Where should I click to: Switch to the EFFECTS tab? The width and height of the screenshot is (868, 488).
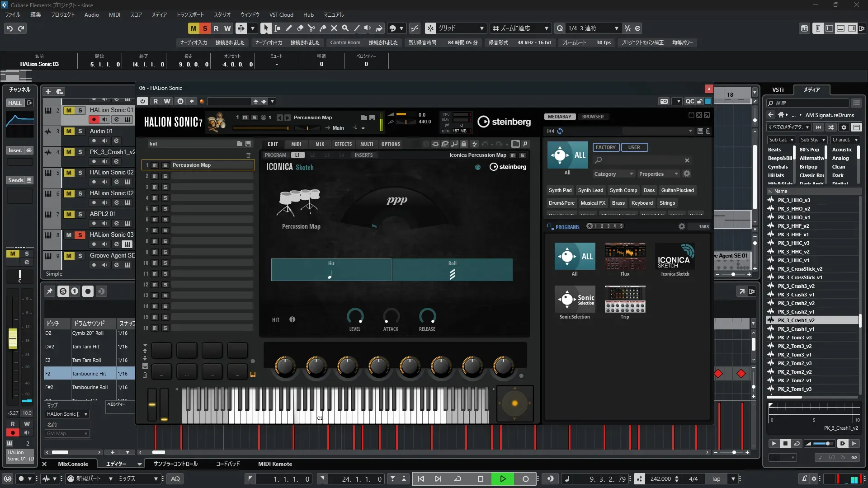coord(343,144)
